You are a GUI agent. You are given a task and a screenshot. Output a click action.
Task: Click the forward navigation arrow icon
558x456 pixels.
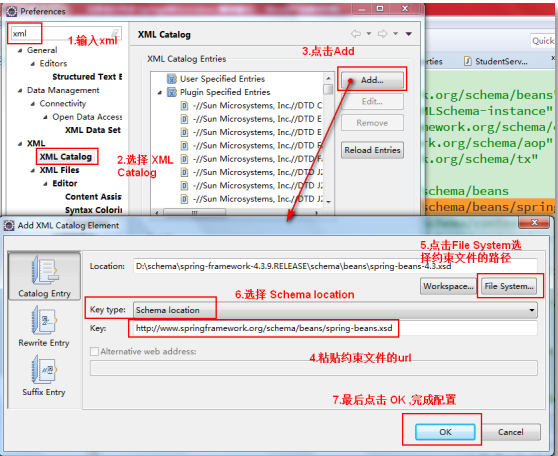click(383, 34)
